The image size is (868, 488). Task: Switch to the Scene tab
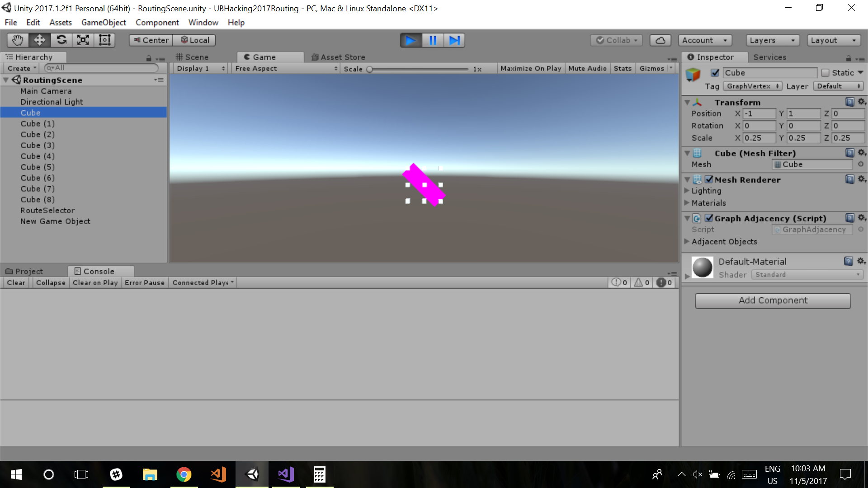click(x=193, y=57)
